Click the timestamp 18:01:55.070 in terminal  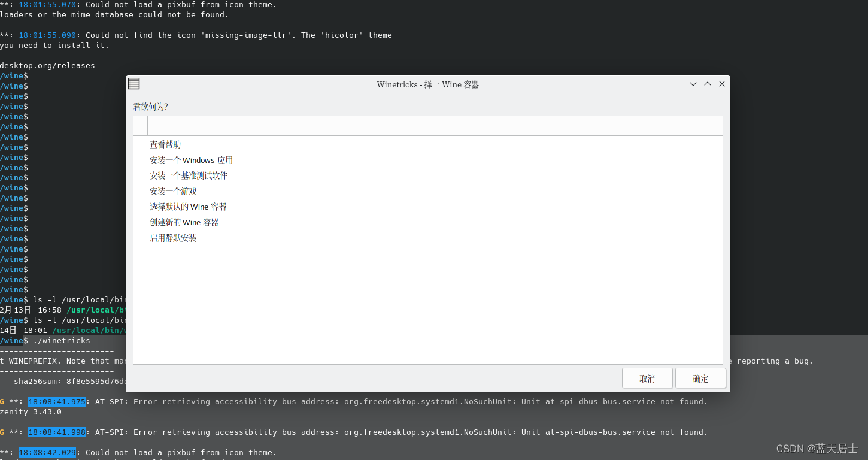point(47,5)
